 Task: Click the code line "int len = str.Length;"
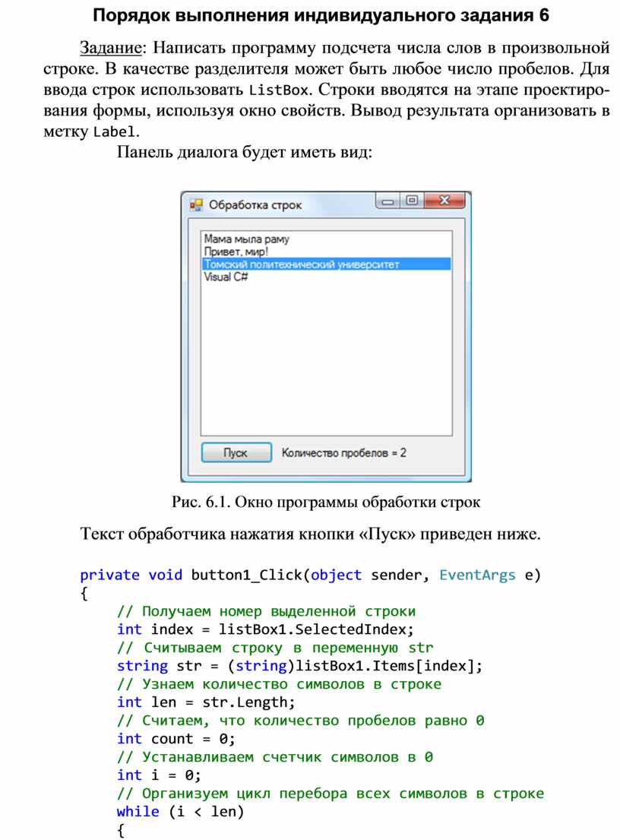click(206, 702)
